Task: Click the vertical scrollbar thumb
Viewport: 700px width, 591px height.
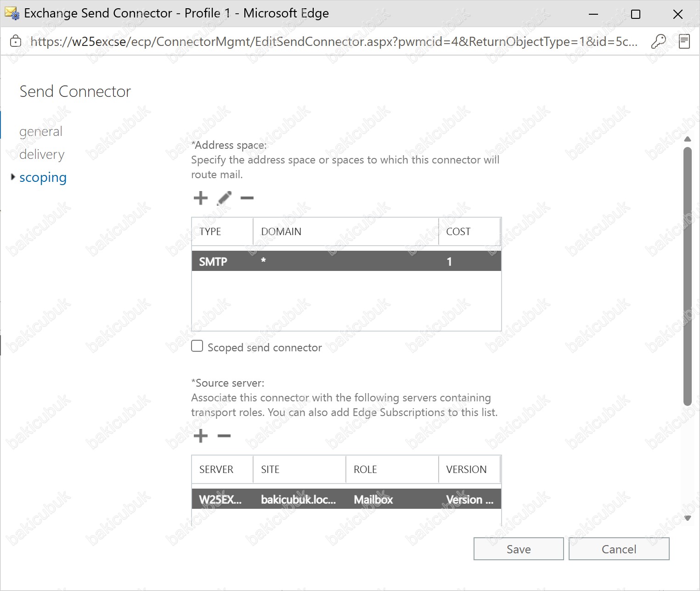Action: coord(688,276)
